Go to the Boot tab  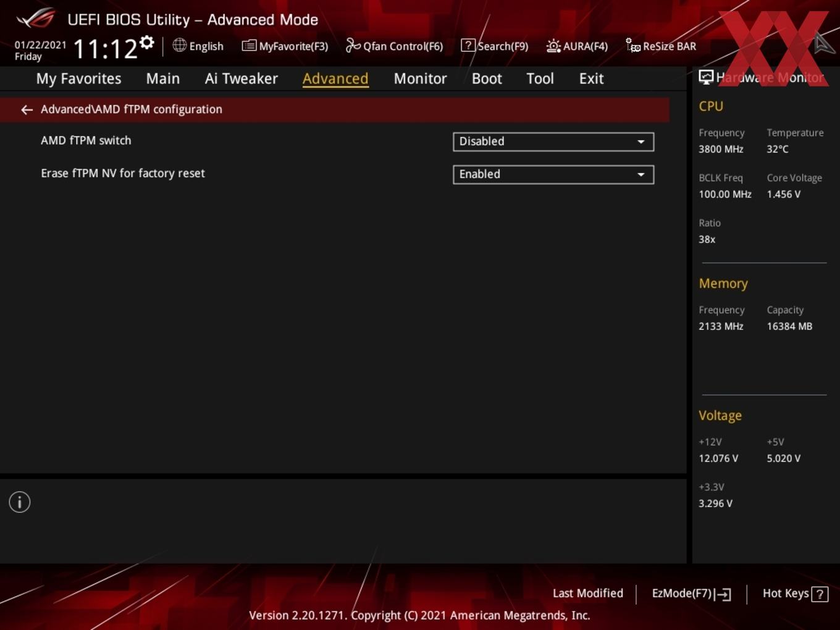coord(487,78)
